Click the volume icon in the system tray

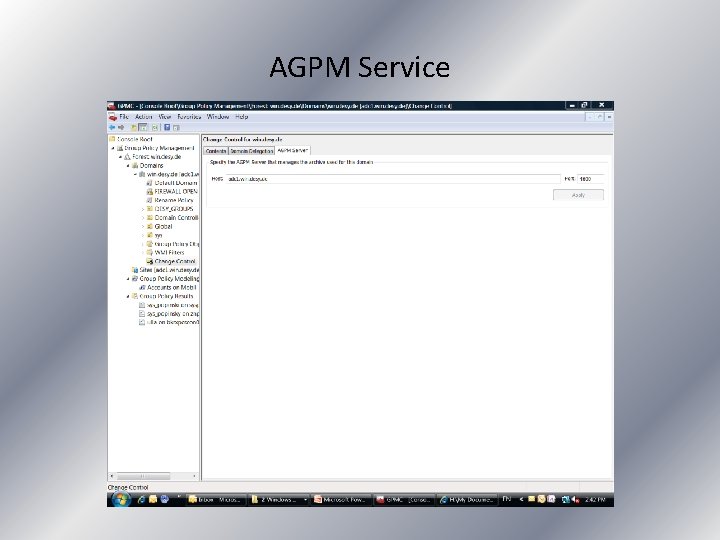click(575, 500)
